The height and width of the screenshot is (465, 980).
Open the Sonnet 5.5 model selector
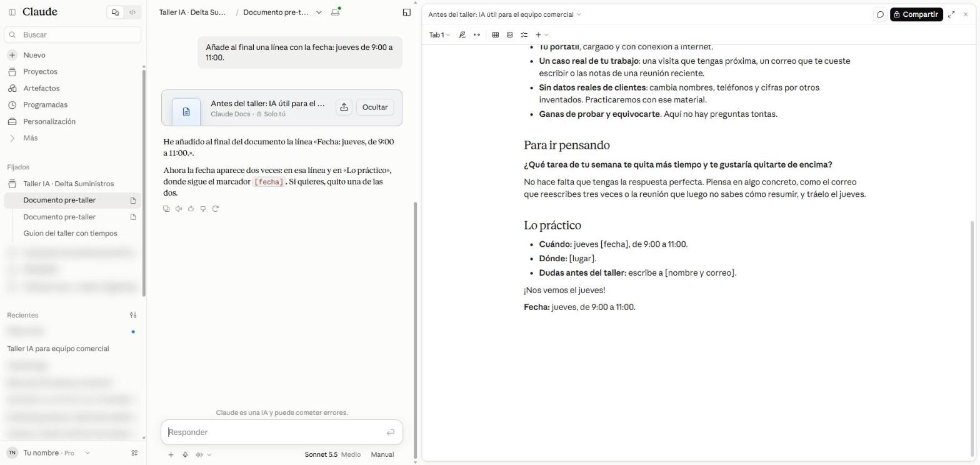[x=332, y=454]
